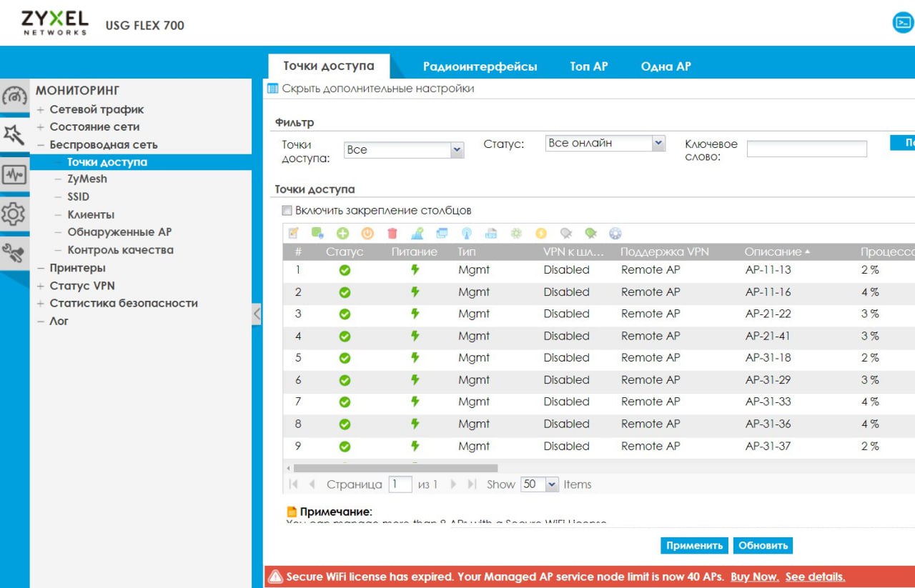
Task: Switch to the Радиоинтерфейсы tab
Action: (x=480, y=66)
